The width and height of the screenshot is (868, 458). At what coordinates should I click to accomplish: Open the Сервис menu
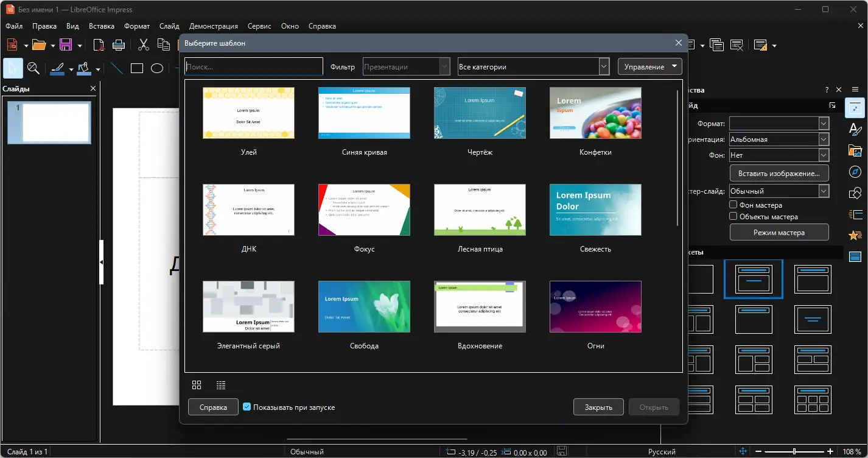259,26
